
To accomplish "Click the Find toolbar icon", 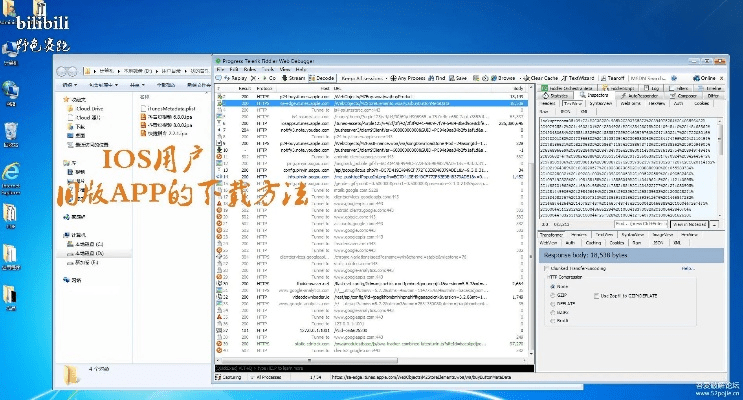I will (x=437, y=77).
